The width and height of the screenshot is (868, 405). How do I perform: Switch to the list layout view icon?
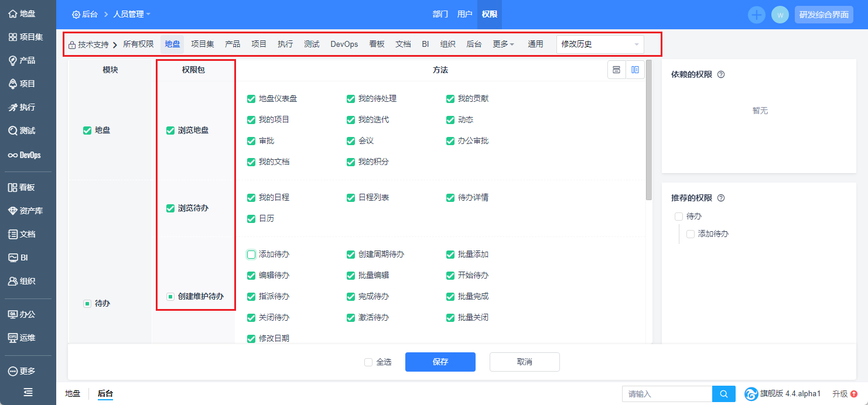click(x=617, y=70)
